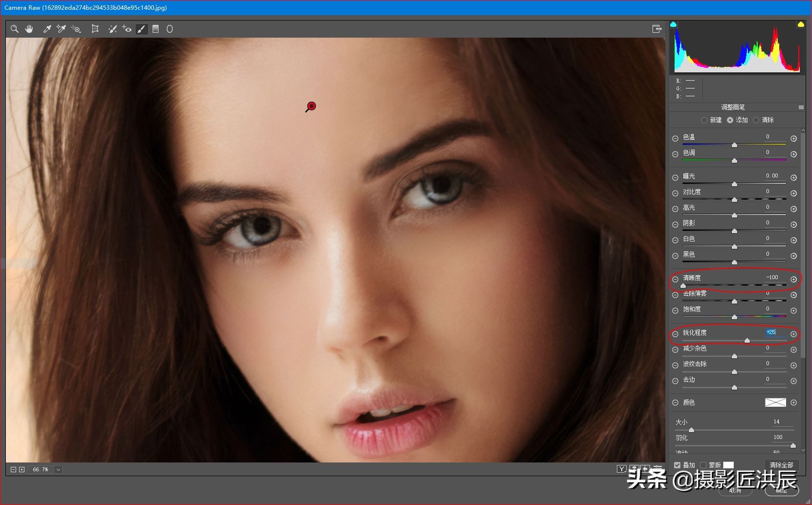
Task: Increase 对比度 with its plus button
Action: [x=794, y=193]
